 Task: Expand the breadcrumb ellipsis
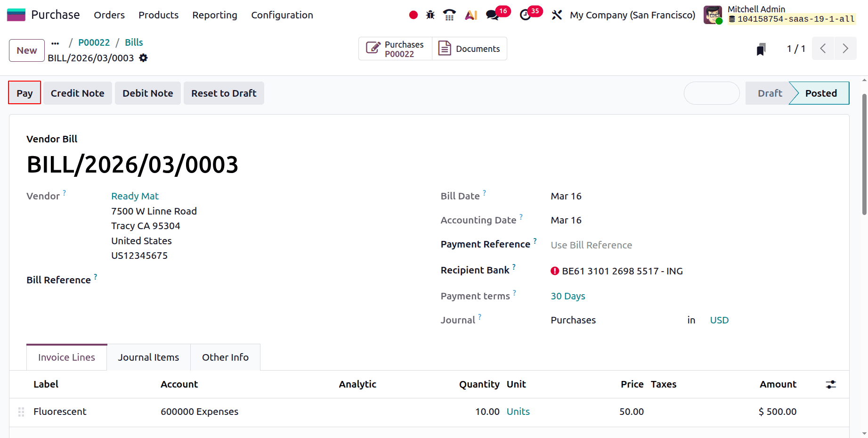(x=55, y=42)
